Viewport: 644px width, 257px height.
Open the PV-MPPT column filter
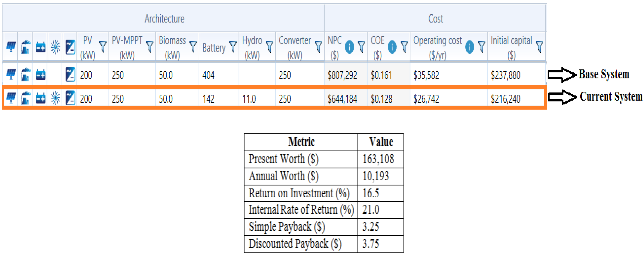pyautogui.click(x=150, y=47)
